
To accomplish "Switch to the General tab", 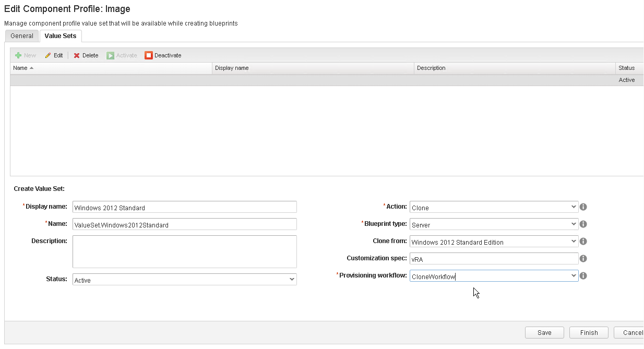I will pos(22,36).
